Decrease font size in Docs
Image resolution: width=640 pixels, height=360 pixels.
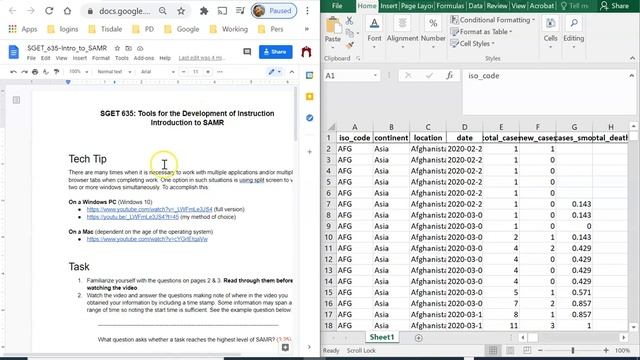184,72
